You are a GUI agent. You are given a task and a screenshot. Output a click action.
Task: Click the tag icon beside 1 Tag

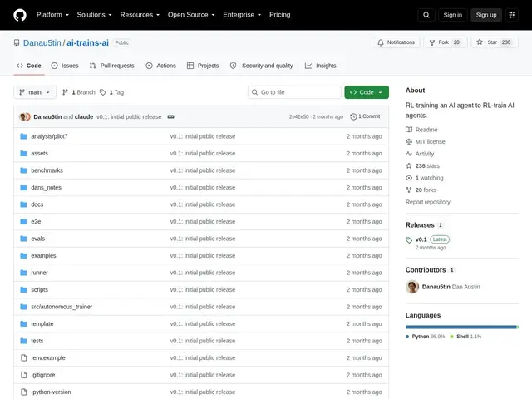pyautogui.click(x=102, y=92)
